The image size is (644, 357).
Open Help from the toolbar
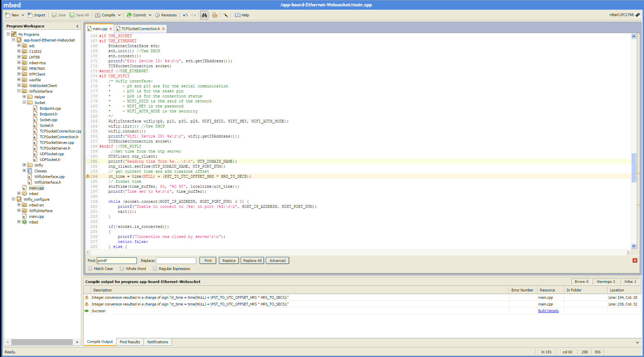(242, 15)
